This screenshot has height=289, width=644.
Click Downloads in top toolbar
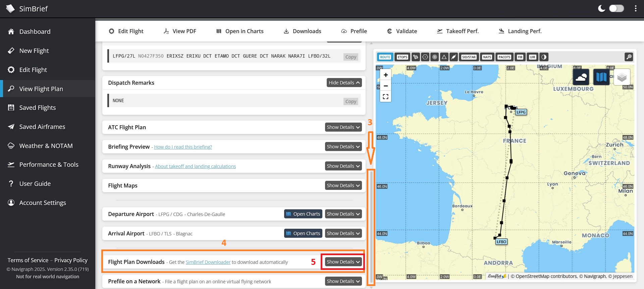tap(302, 31)
